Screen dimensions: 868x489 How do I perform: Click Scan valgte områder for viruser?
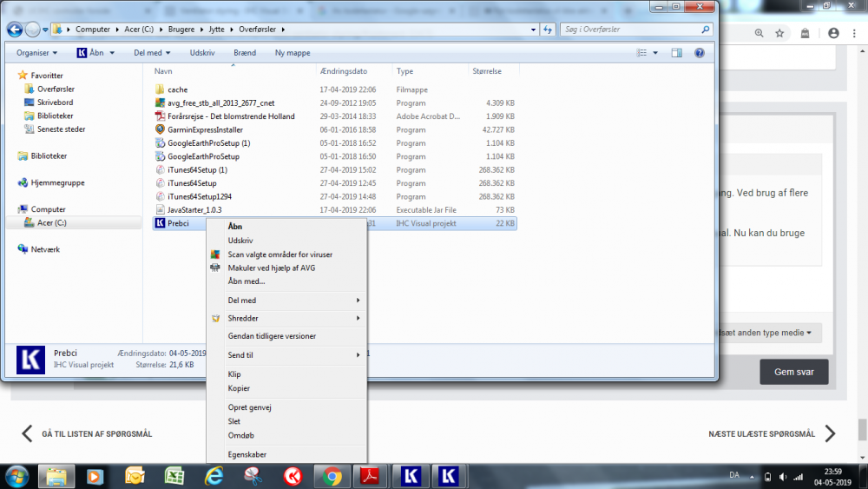pyautogui.click(x=279, y=254)
